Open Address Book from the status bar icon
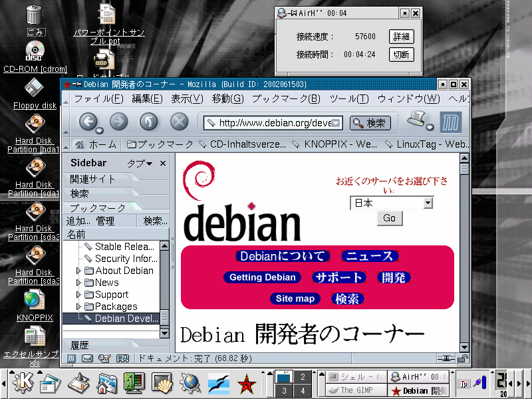The width and height of the screenshot is (532, 399). 122,358
